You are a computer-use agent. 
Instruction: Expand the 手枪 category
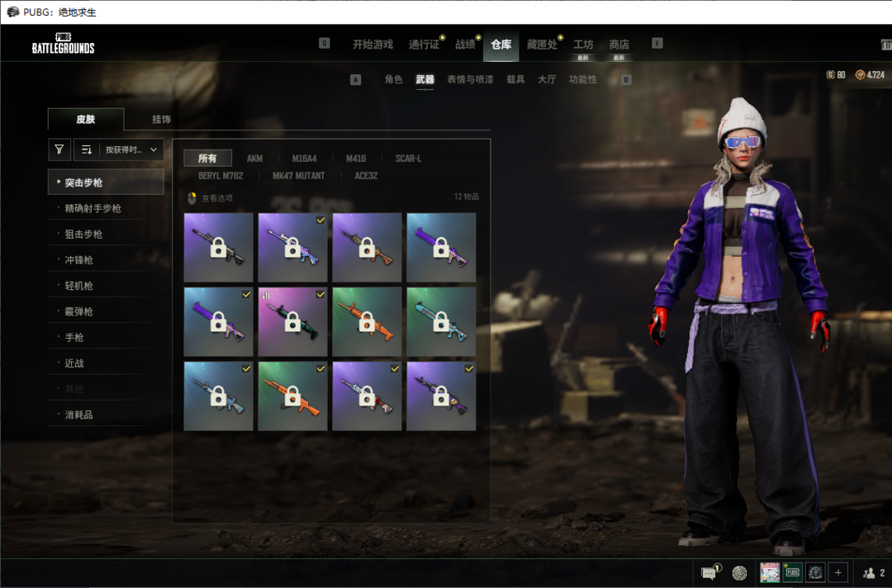[106, 337]
